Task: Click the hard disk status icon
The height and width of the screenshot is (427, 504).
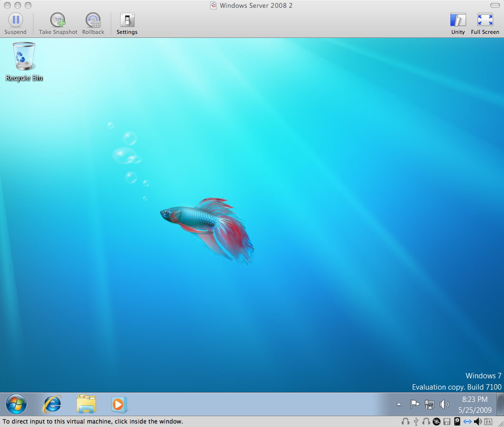Action: click(457, 421)
